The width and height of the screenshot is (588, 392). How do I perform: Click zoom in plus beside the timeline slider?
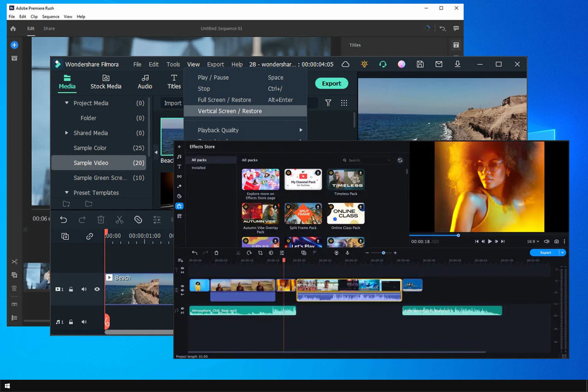pyautogui.click(x=395, y=253)
